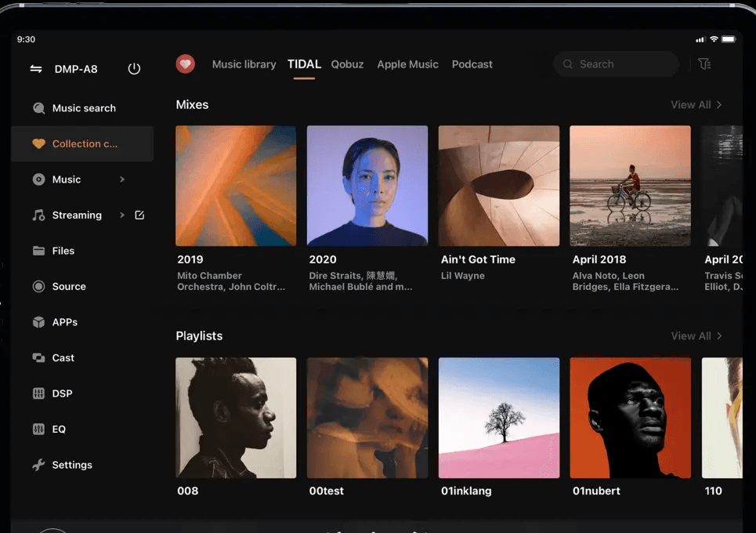Click "Mito Chamber Orchestra, John Coltr..." text

[231, 281]
